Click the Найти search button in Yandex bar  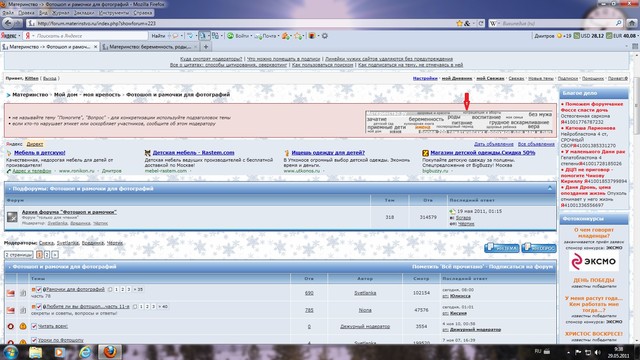point(158,36)
